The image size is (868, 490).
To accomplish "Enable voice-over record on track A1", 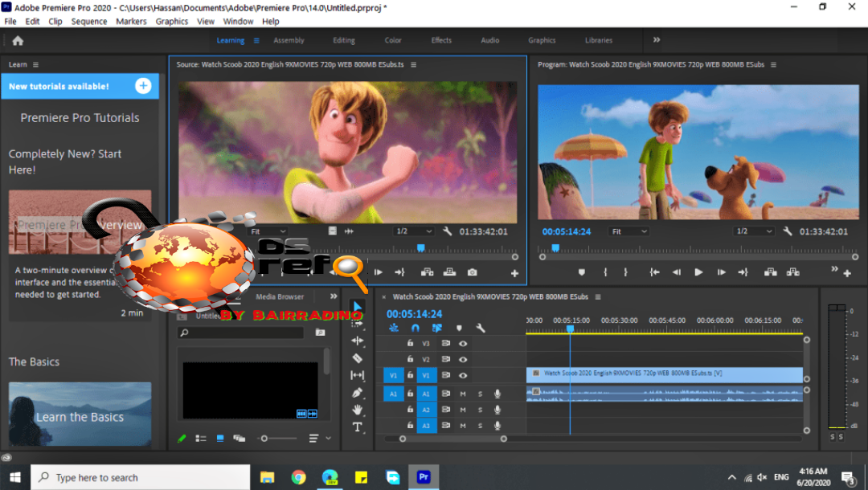I will 497,394.
